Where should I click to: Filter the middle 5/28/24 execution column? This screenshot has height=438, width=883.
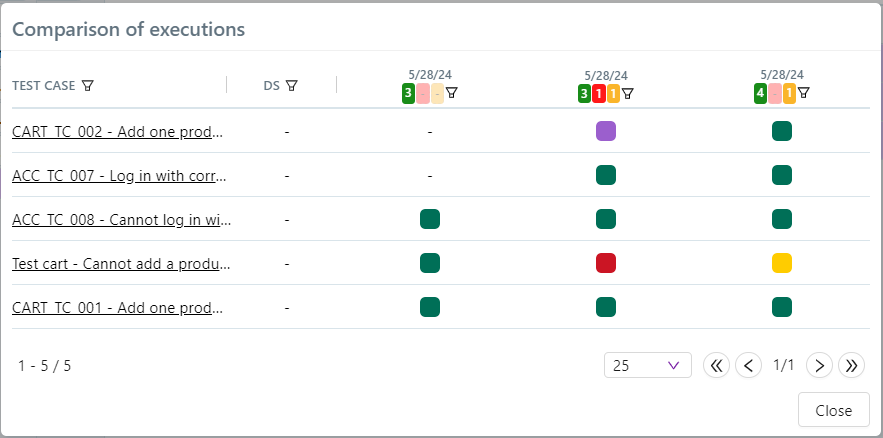628,94
